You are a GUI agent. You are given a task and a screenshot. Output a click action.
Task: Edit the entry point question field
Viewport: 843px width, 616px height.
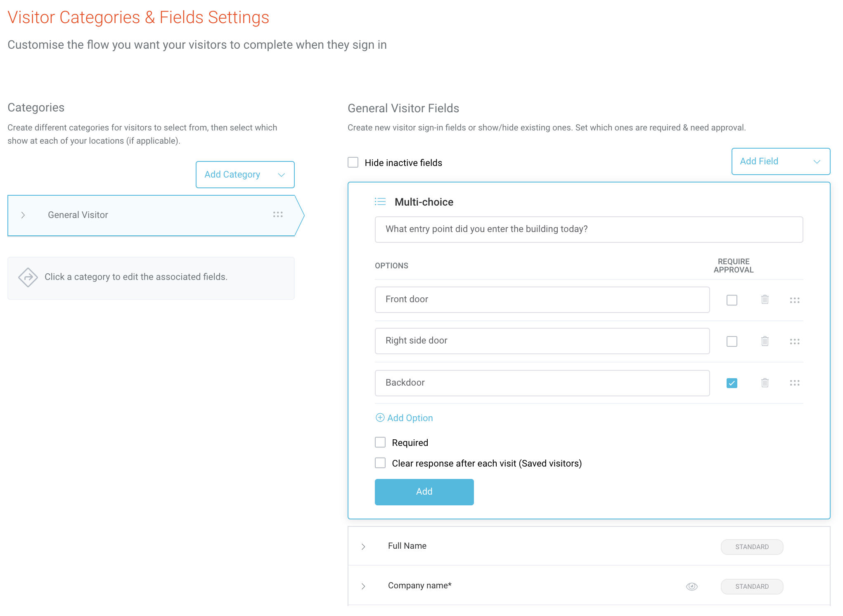coord(589,230)
